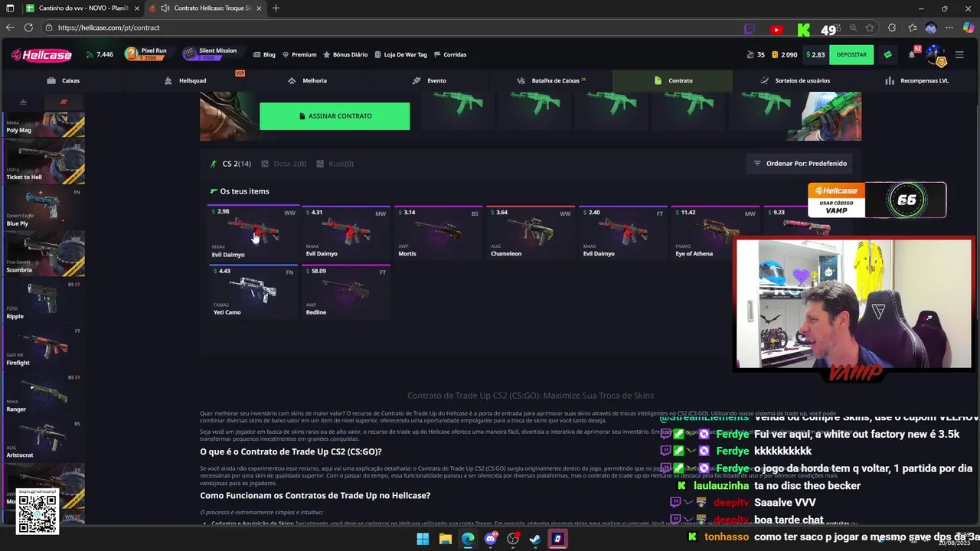This screenshot has width=980, height=551.
Task: Click the Scumbria drop in feed
Action: (43, 254)
